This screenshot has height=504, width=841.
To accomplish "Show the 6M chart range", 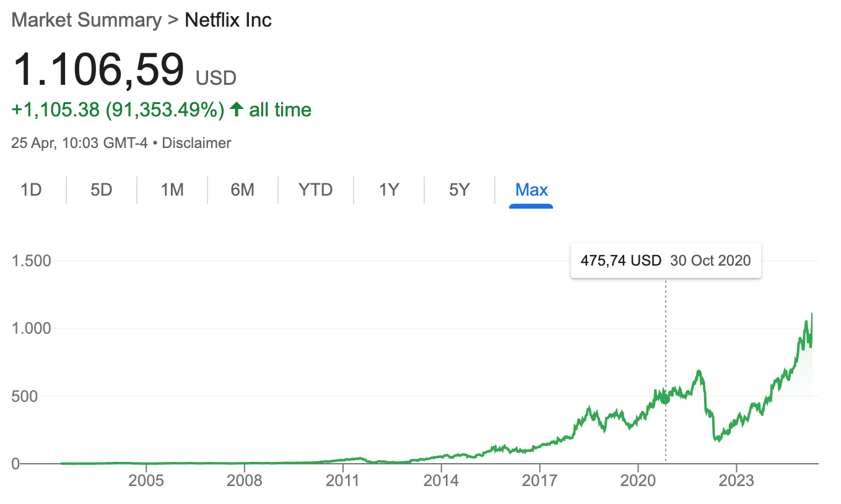I will point(243,189).
